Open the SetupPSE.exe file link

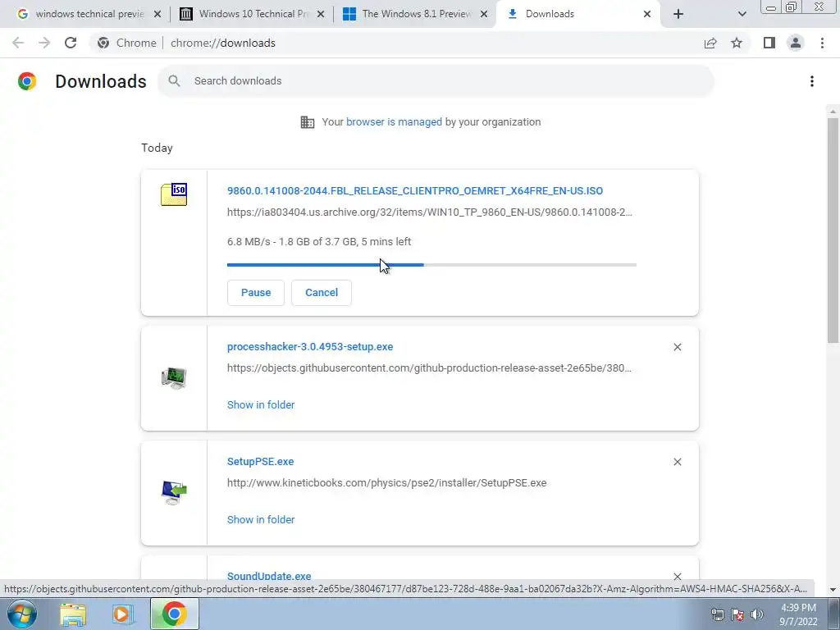point(260,462)
